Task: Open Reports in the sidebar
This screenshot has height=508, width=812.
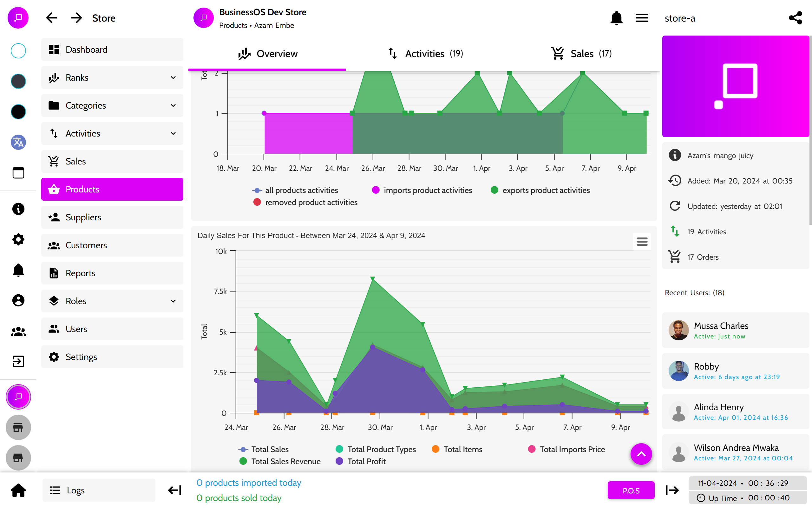Action: (112, 273)
